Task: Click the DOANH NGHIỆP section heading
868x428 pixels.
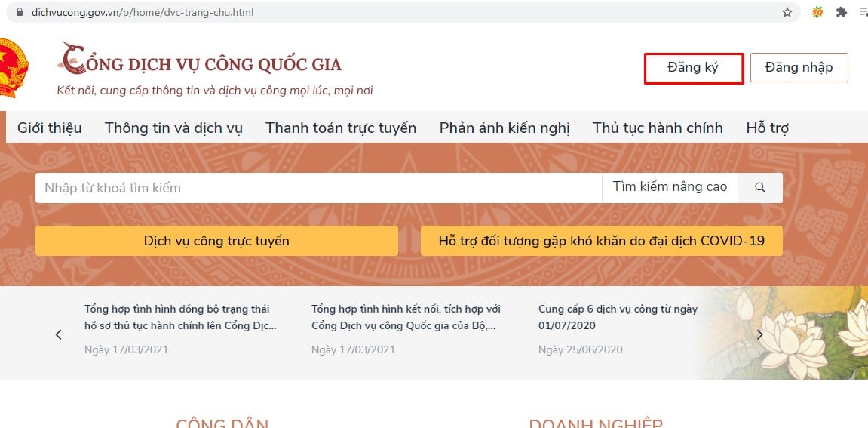Action: 596,423
